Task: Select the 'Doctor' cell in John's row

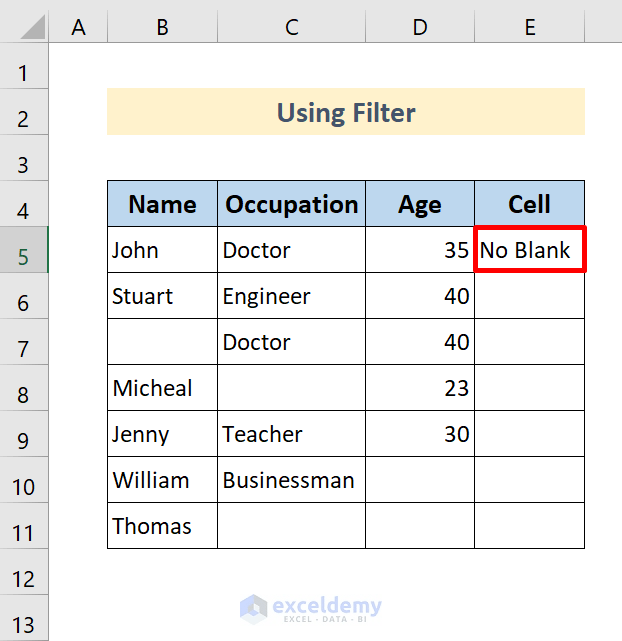Action: [x=291, y=250]
